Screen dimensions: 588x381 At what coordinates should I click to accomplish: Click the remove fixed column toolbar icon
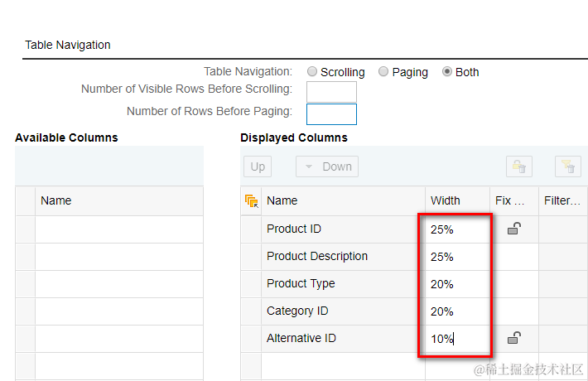coord(519,166)
